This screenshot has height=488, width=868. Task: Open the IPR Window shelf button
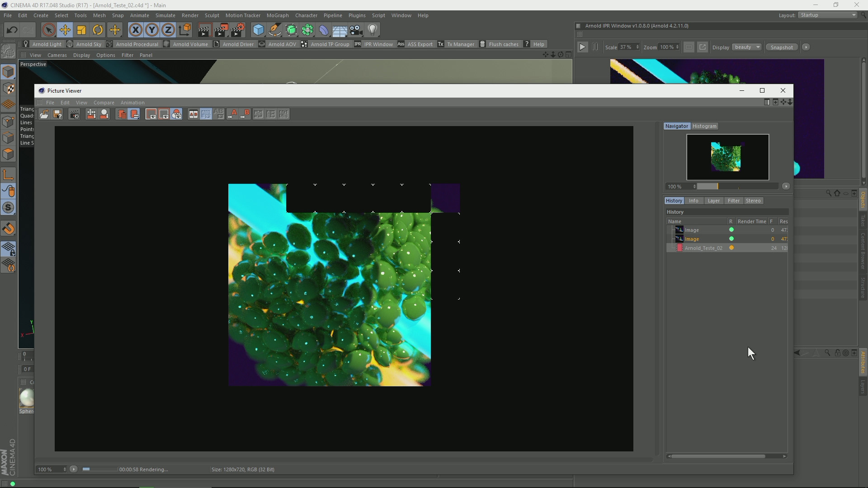(374, 44)
